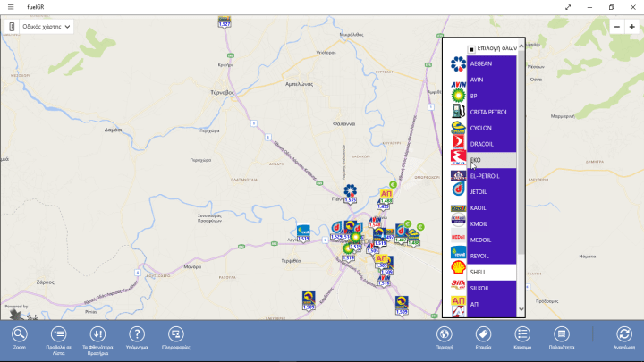Viewport: 644px width, 362px height.
Task: Toggle SILKOIL in the company list
Action: coord(491,288)
